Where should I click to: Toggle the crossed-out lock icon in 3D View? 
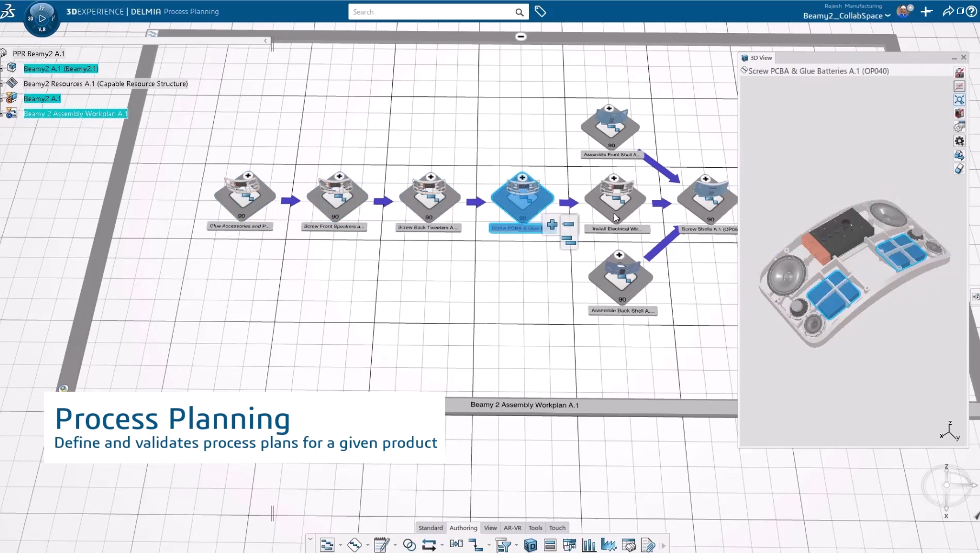click(959, 73)
